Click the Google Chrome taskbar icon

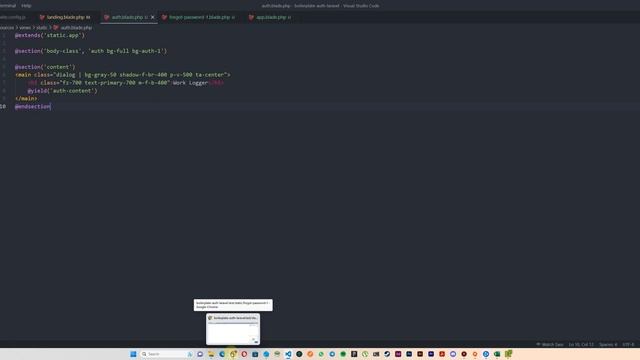pyautogui.click(x=233, y=354)
